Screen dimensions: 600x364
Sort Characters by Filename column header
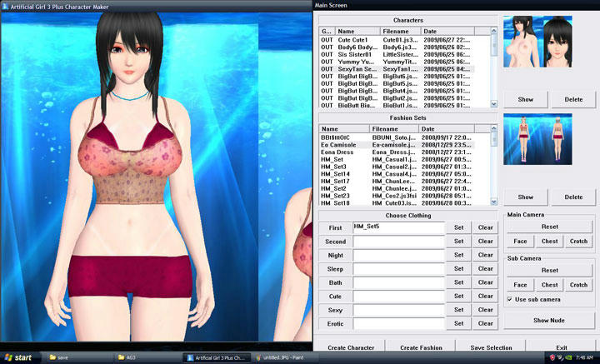tap(401, 31)
